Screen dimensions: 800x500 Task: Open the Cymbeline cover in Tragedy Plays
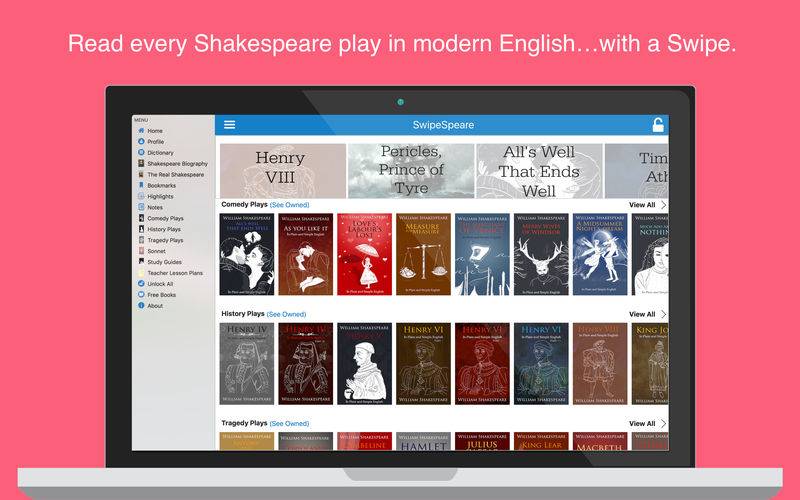364,441
